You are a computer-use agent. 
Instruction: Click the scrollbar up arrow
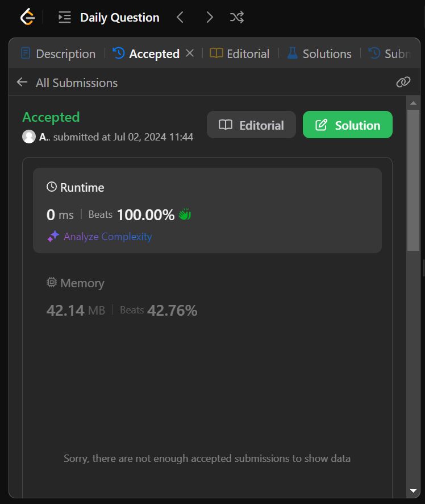point(413,103)
